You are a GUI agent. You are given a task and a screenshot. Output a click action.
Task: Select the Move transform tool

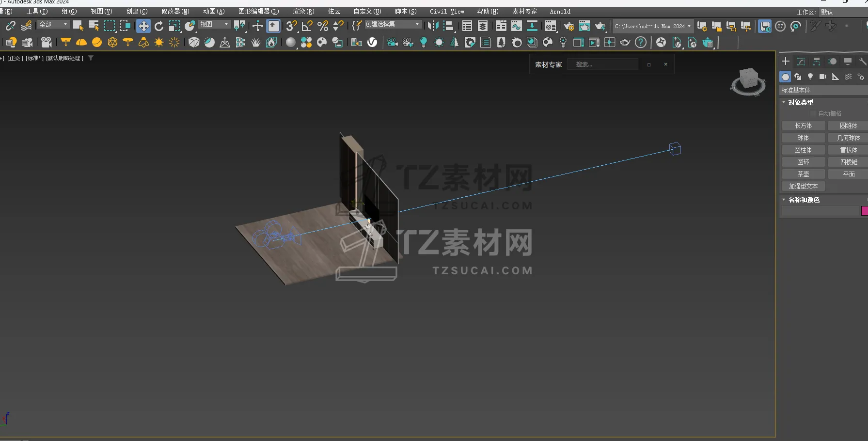(143, 26)
